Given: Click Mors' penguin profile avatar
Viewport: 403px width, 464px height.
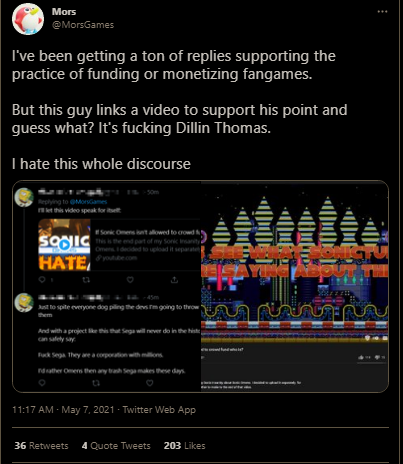Looking at the screenshot, I should [x=28, y=19].
